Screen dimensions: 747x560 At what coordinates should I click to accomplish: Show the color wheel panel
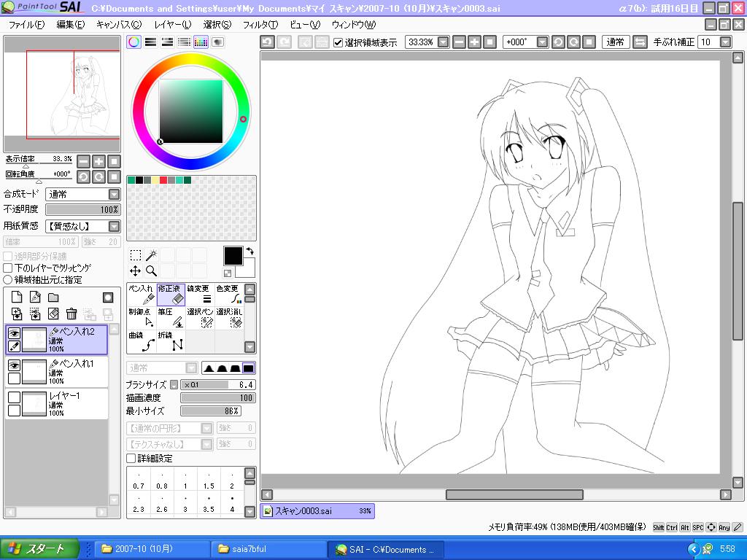[134, 42]
